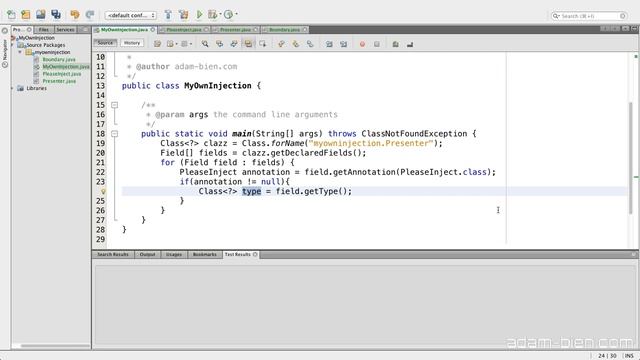
Task: Collapse the Source Packages tree node
Action: click(x=12, y=45)
